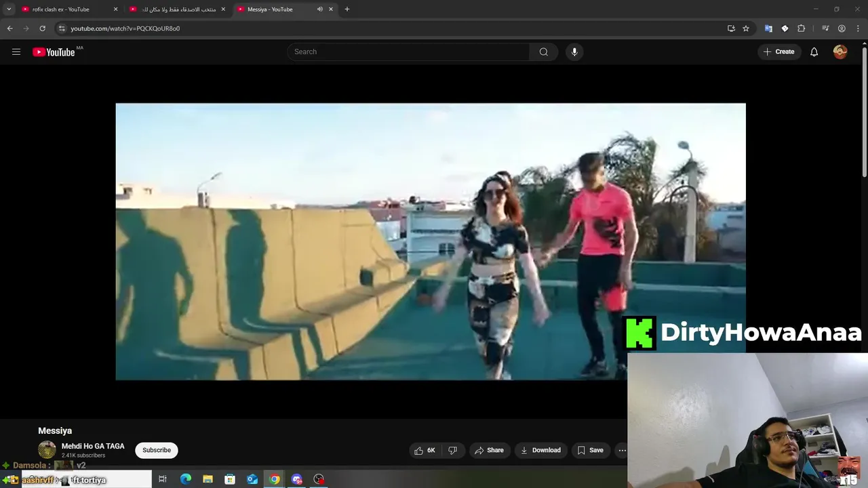Open more actions menu beside Save
This screenshot has width=868, height=488.
pos(623,450)
